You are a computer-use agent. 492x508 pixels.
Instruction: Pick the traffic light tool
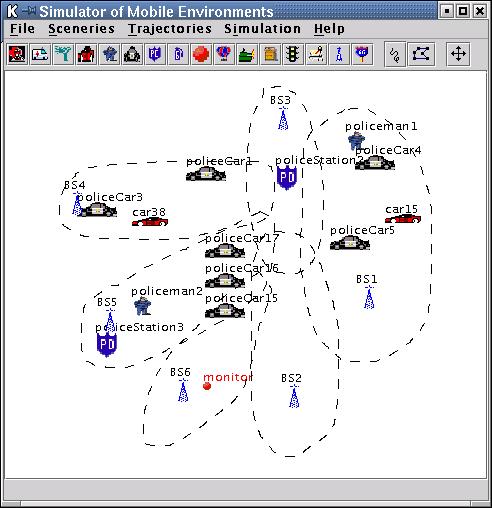pos(293,54)
